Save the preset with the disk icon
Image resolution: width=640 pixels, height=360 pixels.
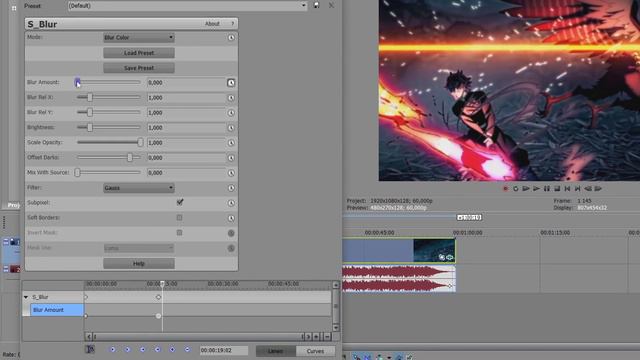[x=317, y=5]
